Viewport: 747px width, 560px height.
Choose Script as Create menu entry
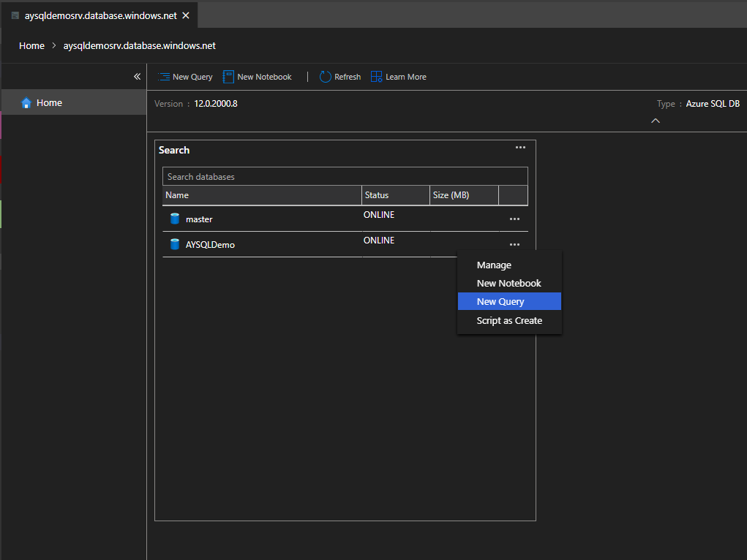(509, 320)
